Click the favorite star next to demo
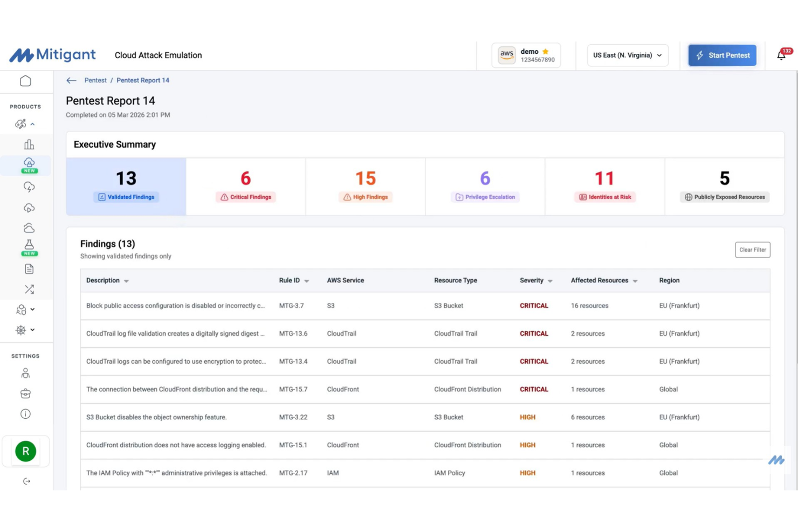This screenshot has height=532, width=798. tap(546, 52)
